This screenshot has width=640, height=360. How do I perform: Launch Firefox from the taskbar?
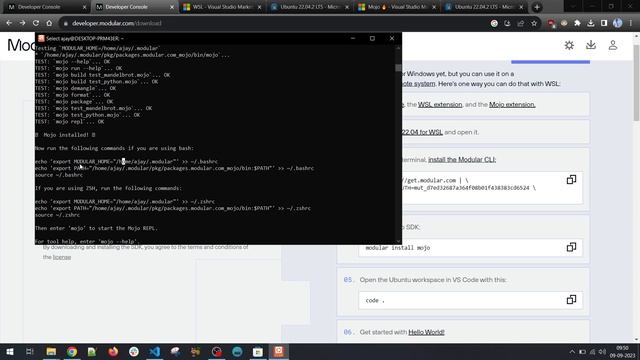pos(113,351)
